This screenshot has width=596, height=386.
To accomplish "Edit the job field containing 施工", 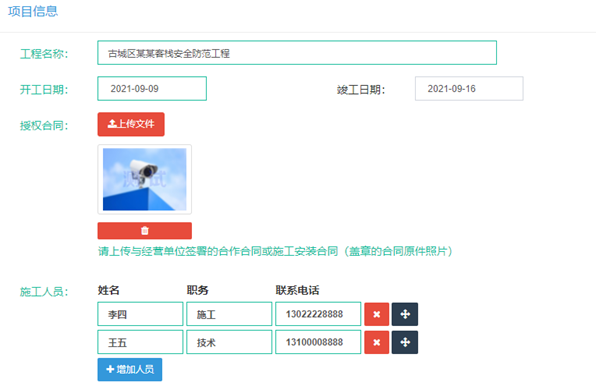I will (229, 314).
